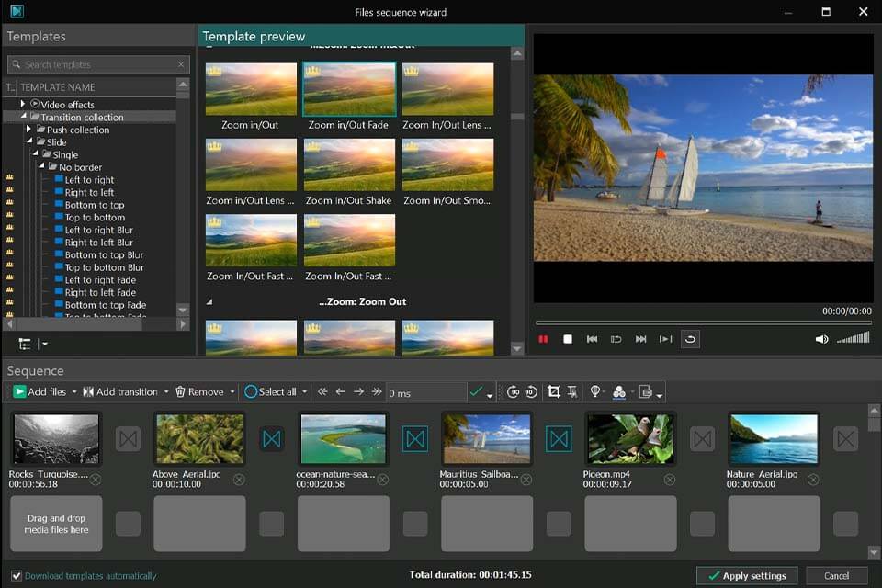Click the Search templates input field
Screen dimensions: 882x588
coord(98,64)
